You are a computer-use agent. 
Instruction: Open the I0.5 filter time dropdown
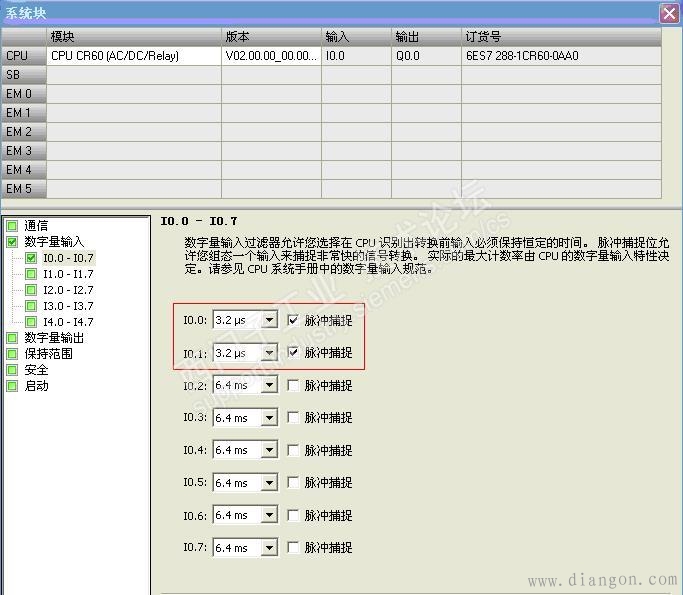[270, 483]
